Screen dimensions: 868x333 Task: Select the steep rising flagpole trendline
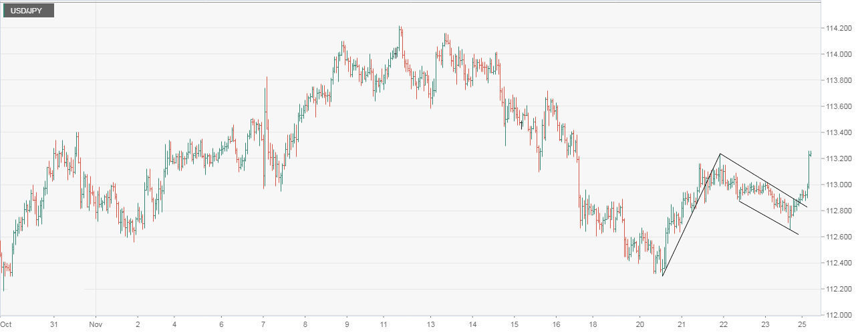[x=691, y=215]
